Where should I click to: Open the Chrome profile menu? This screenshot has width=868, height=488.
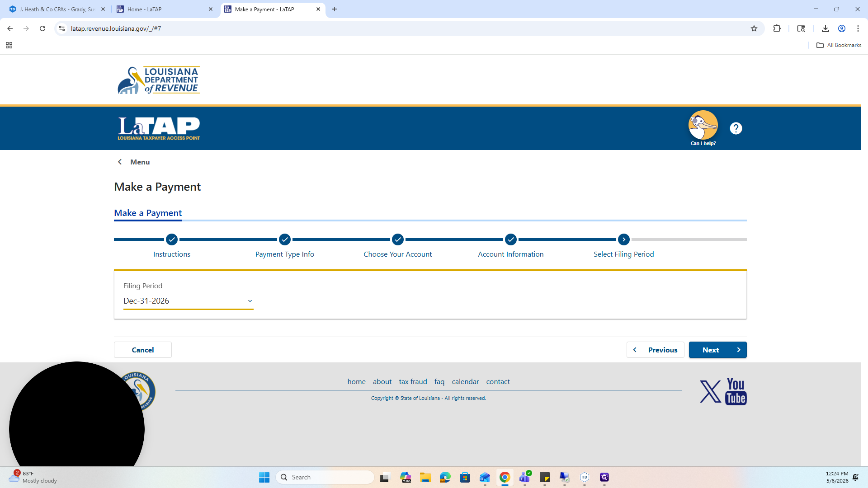pyautogui.click(x=842, y=28)
